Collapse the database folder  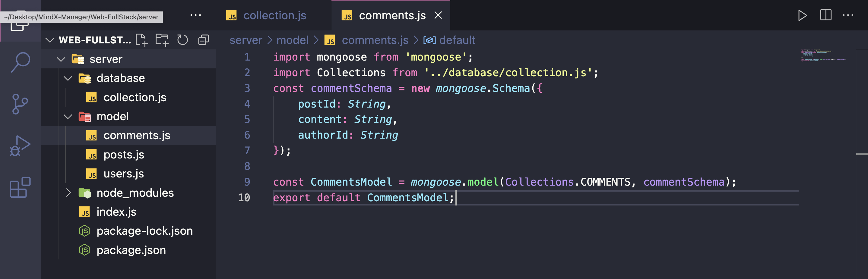(x=68, y=78)
